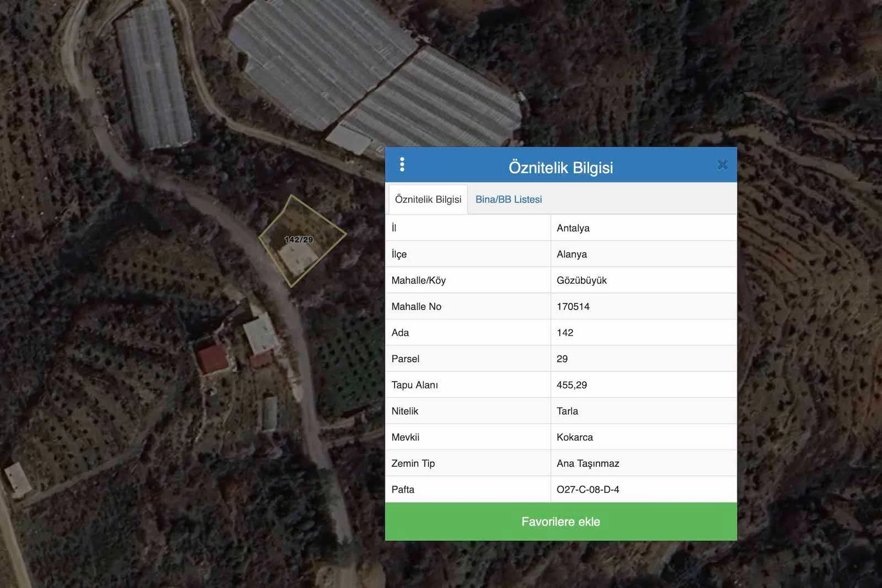Click the Ada value 142
Screen dimensions: 882x588
[x=565, y=333]
